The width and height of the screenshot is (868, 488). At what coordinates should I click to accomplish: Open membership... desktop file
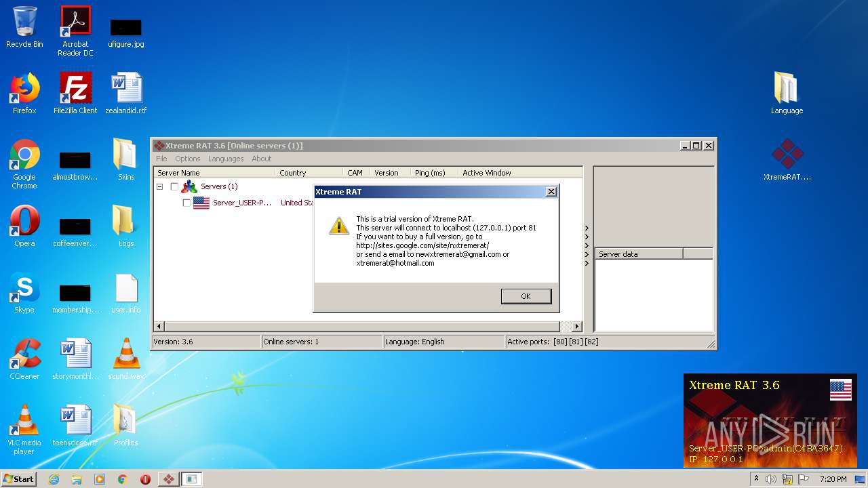(75, 298)
